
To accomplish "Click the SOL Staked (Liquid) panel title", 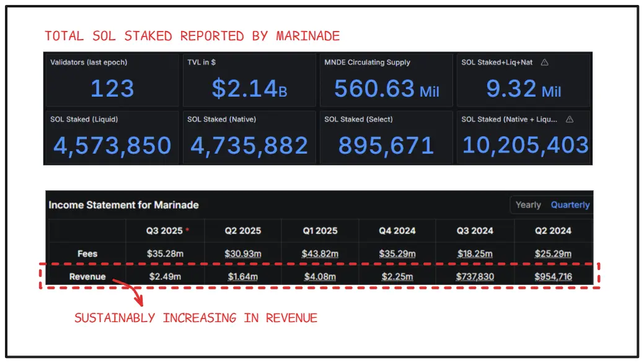I will [x=84, y=119].
